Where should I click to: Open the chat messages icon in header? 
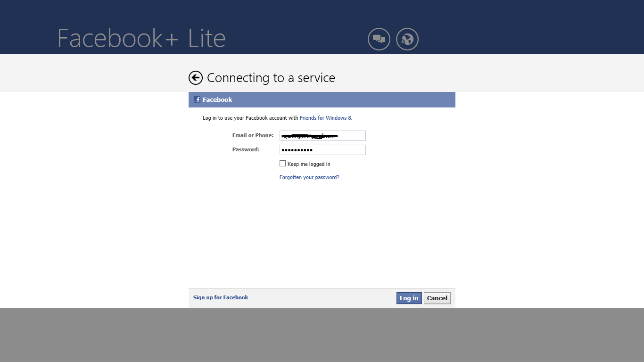point(379,39)
